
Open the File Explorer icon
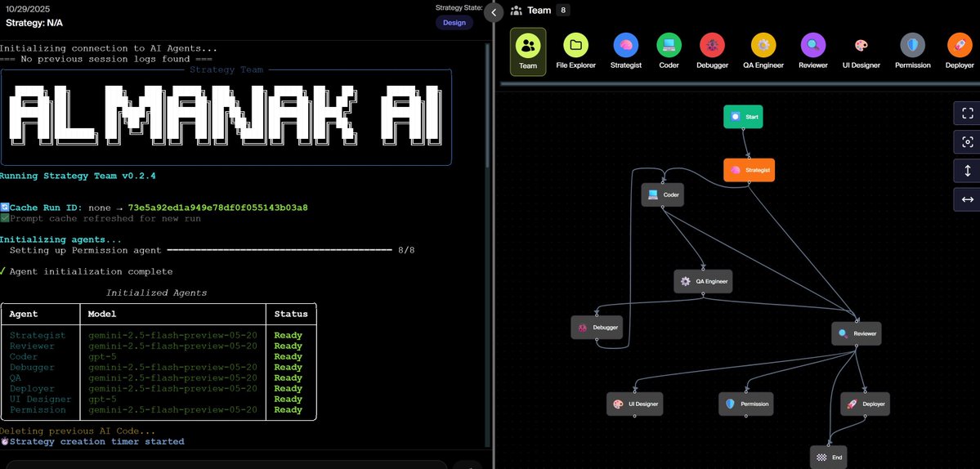point(576,46)
